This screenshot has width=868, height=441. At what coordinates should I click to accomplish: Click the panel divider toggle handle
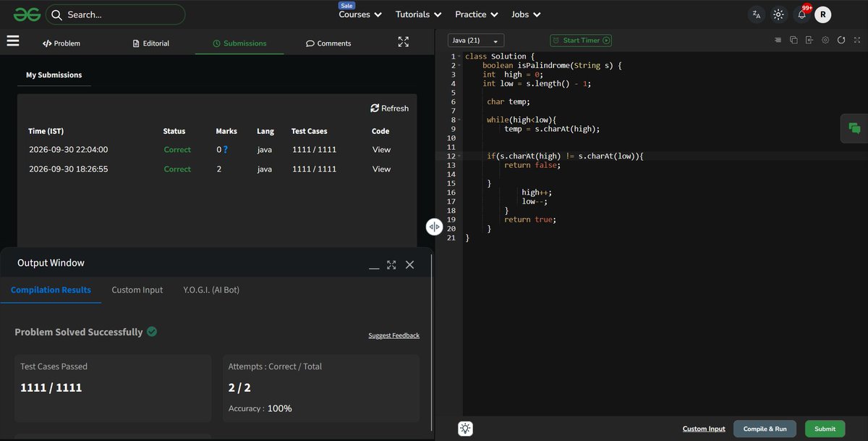click(434, 227)
